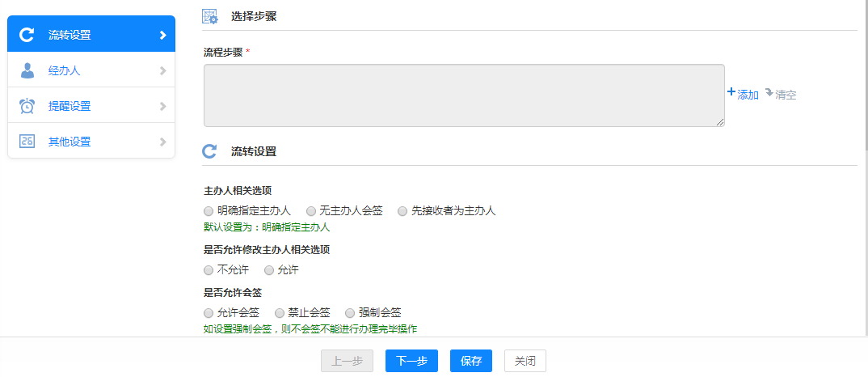Viewport: 868px width, 377px height.
Task: Expand 经办人 using its right chevron
Action: (x=162, y=70)
